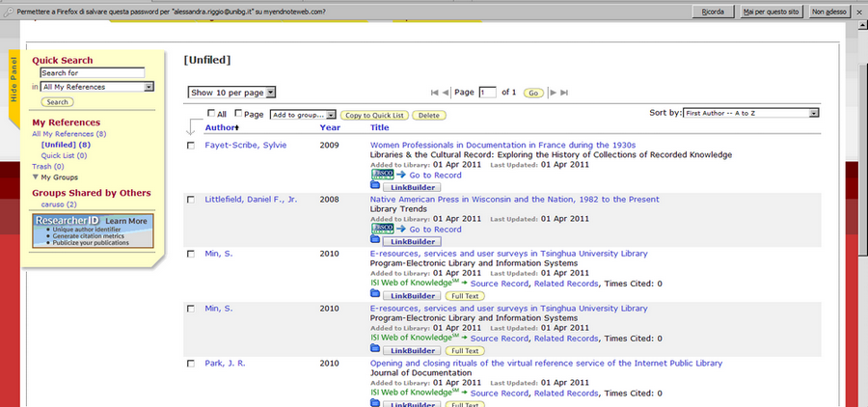Check the 'All' references checkbox

tap(211, 114)
